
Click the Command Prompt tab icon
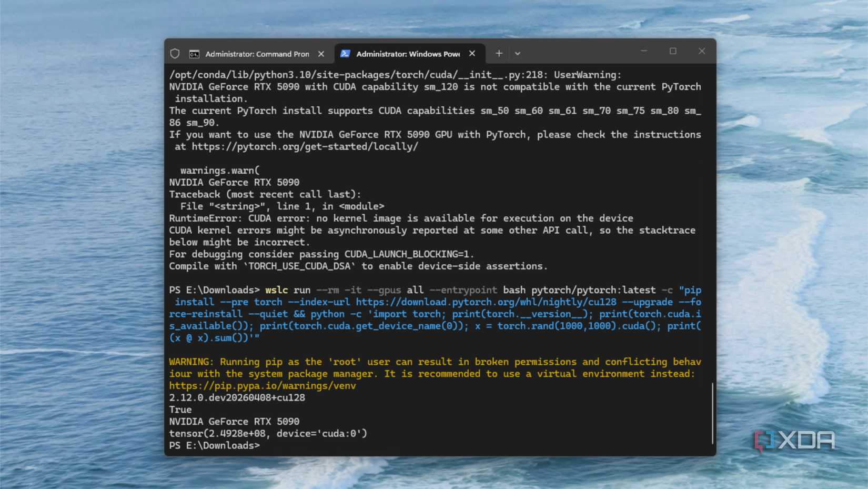pyautogui.click(x=194, y=54)
